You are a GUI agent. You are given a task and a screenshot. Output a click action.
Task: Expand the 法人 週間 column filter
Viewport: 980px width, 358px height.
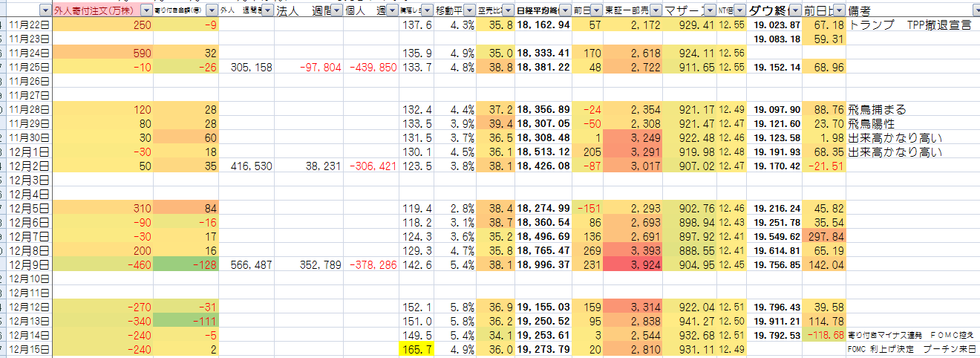(336, 11)
